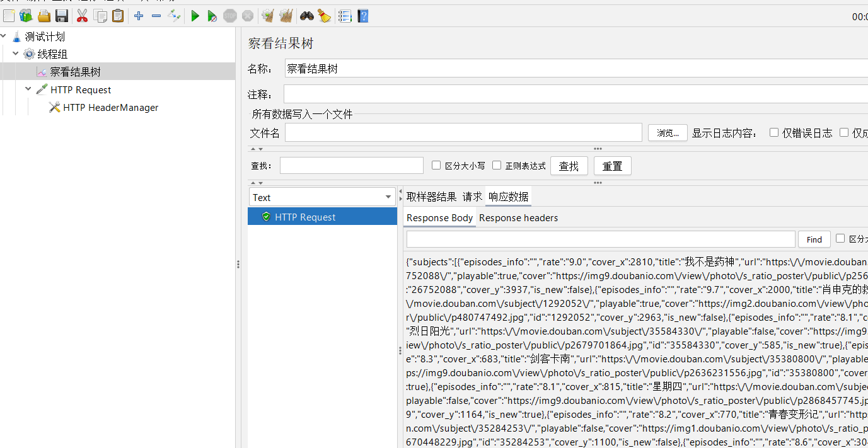Enable the 仅错误日志 checkbox
868x448 pixels.
coord(774,132)
